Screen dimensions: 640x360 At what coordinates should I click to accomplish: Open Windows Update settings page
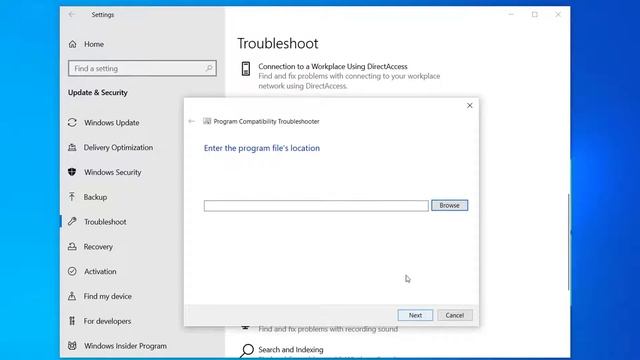111,122
